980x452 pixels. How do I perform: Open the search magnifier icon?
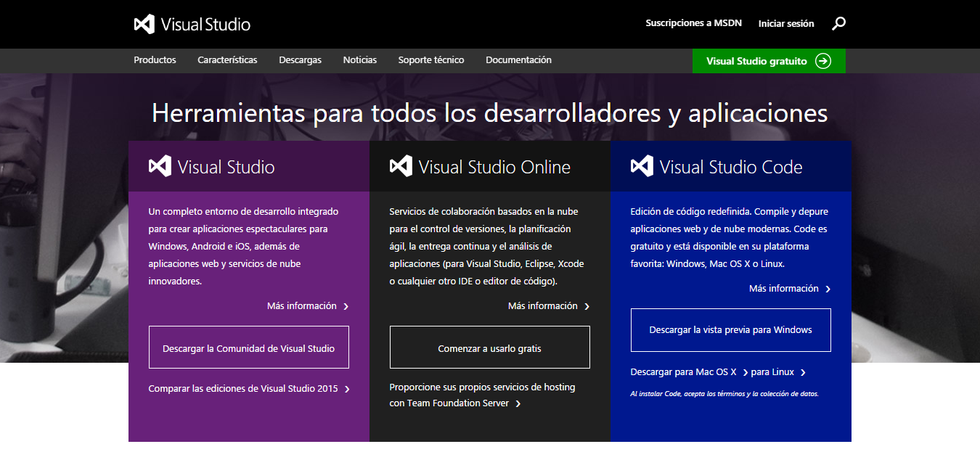pyautogui.click(x=838, y=24)
